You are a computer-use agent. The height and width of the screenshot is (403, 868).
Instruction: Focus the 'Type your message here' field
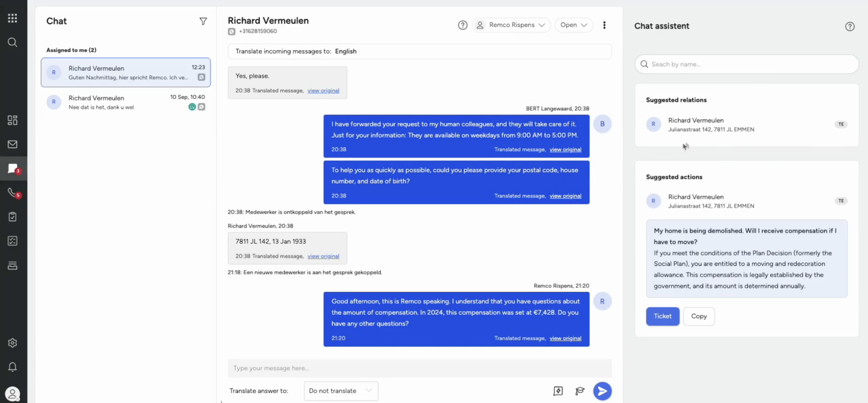tap(419, 368)
